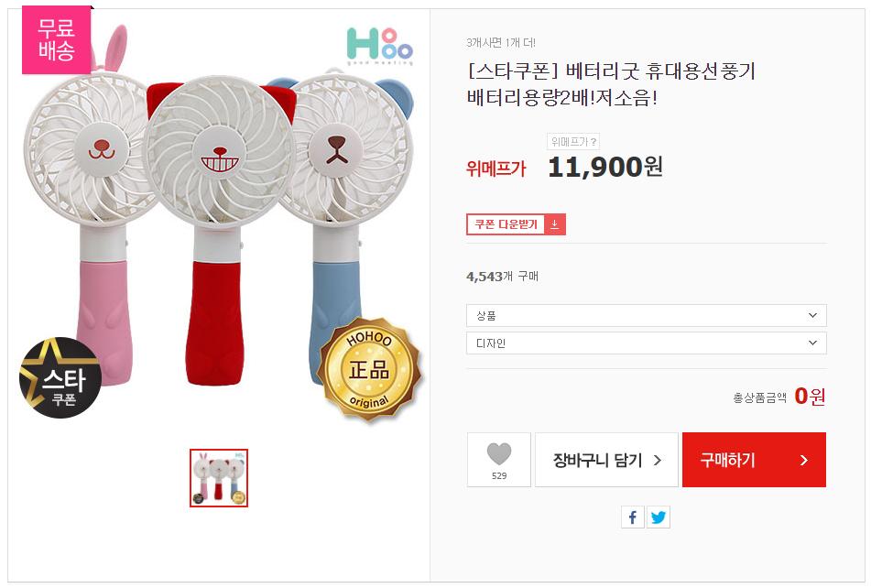Open the 상품 dropdown
Viewport: 871px width, 588px height.
click(647, 315)
